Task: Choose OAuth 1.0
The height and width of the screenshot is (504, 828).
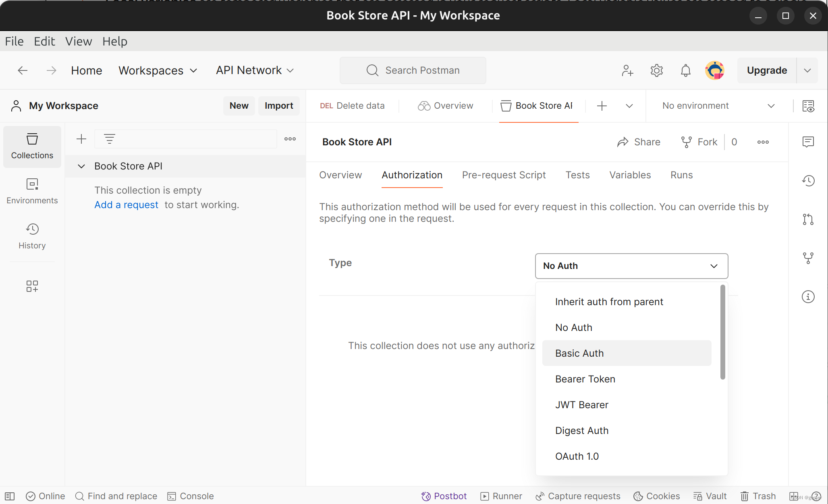Action: (x=627, y=456)
